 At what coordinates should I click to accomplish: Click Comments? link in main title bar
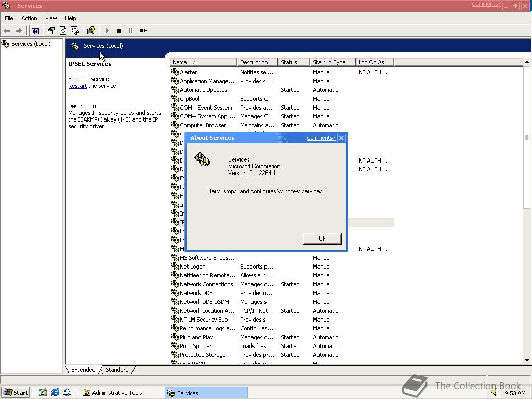[x=486, y=4]
